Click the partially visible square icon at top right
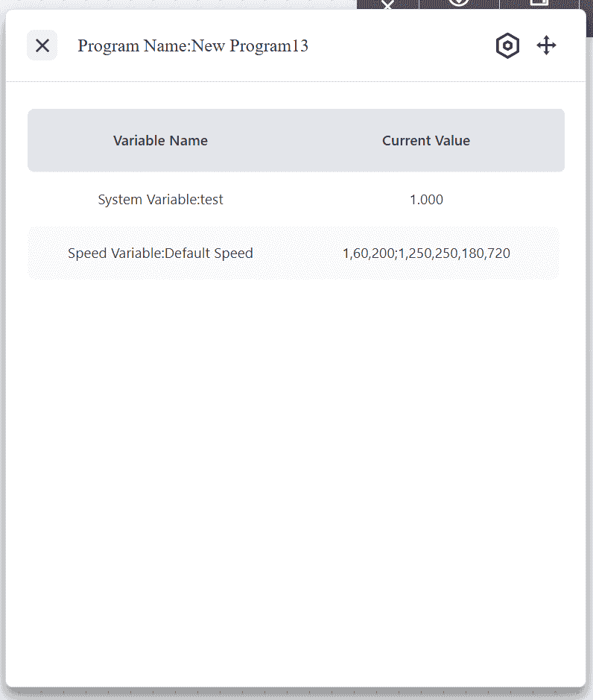Image resolution: width=593 pixels, height=700 pixels. pos(539,3)
